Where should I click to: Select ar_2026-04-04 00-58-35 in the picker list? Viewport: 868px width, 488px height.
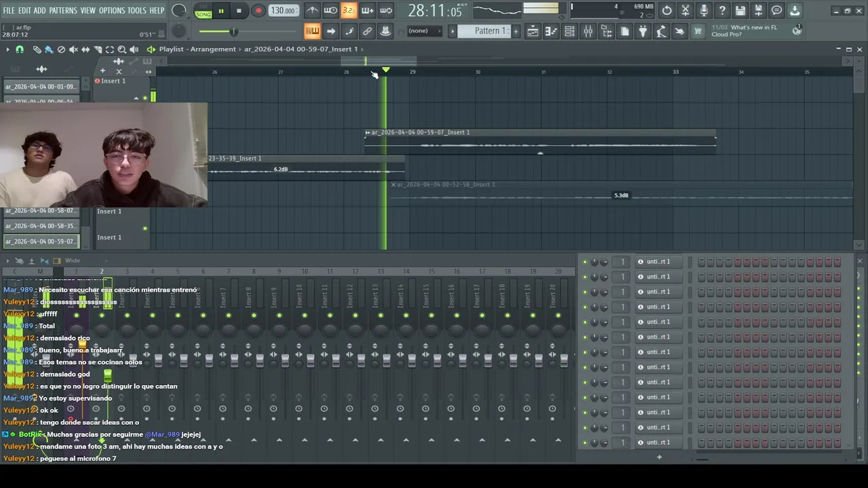coord(41,226)
